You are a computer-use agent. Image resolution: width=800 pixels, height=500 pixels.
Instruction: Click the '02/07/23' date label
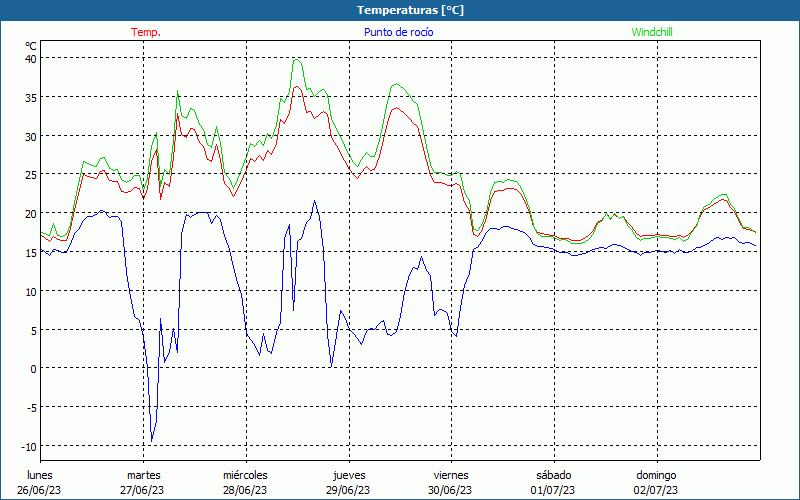(x=656, y=490)
